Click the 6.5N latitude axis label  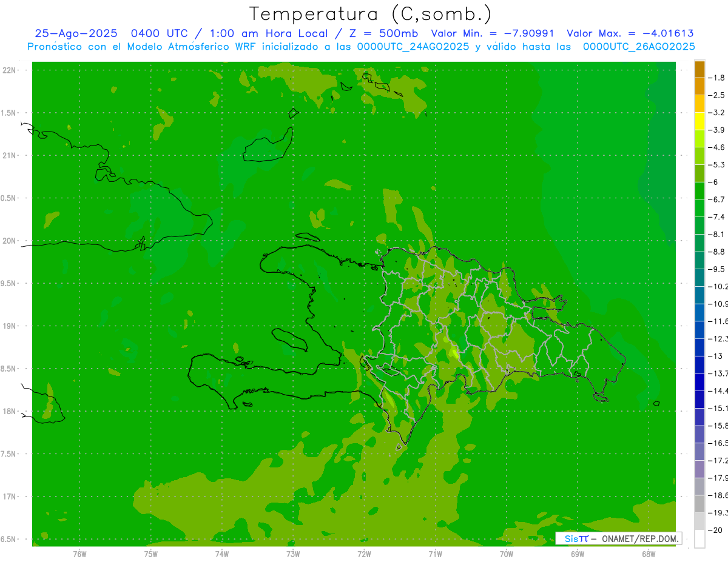(8, 539)
